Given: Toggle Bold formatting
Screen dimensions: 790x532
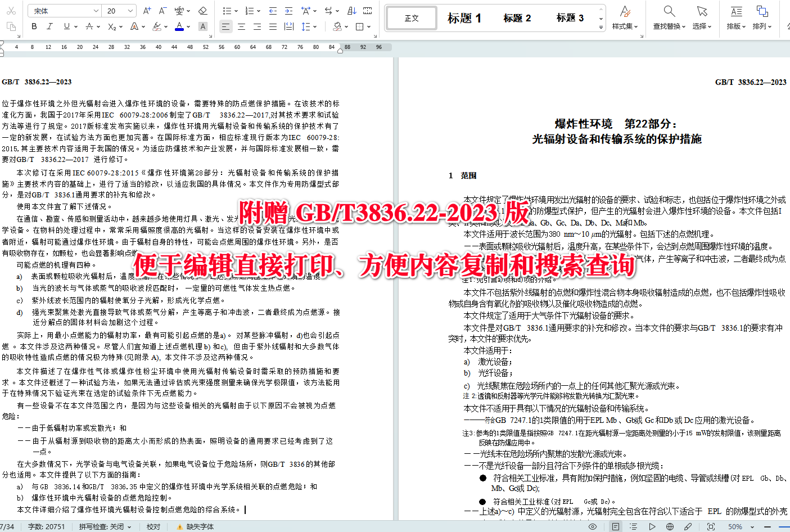Looking at the screenshot, I should tap(34, 26).
